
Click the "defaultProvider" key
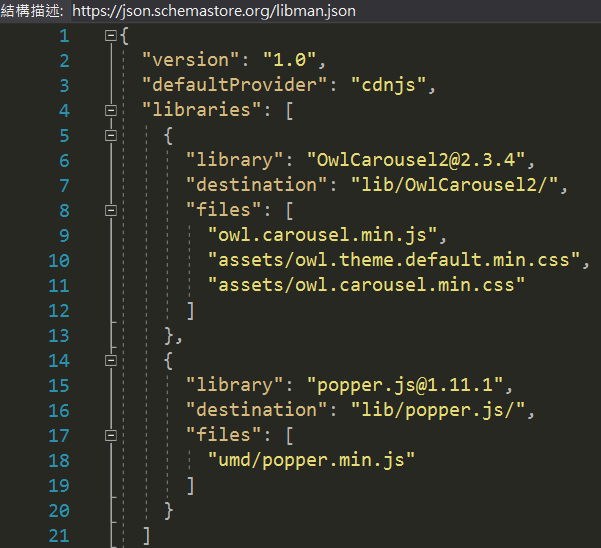pyautogui.click(x=235, y=85)
